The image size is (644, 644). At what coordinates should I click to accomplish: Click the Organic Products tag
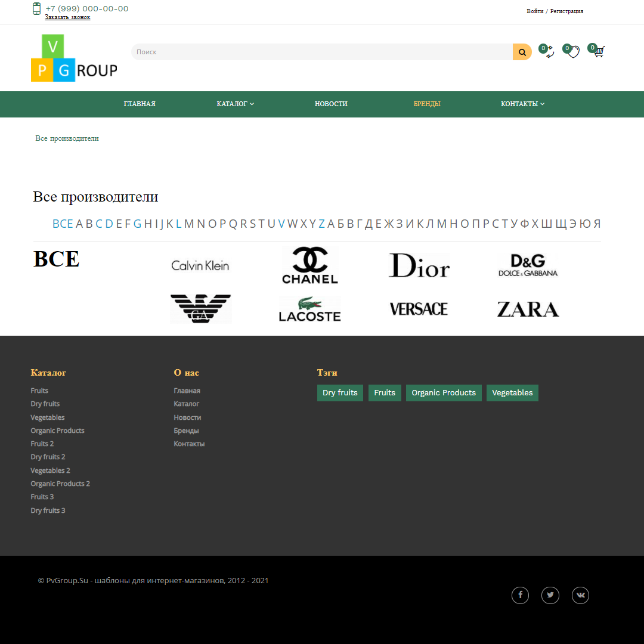pyautogui.click(x=444, y=392)
